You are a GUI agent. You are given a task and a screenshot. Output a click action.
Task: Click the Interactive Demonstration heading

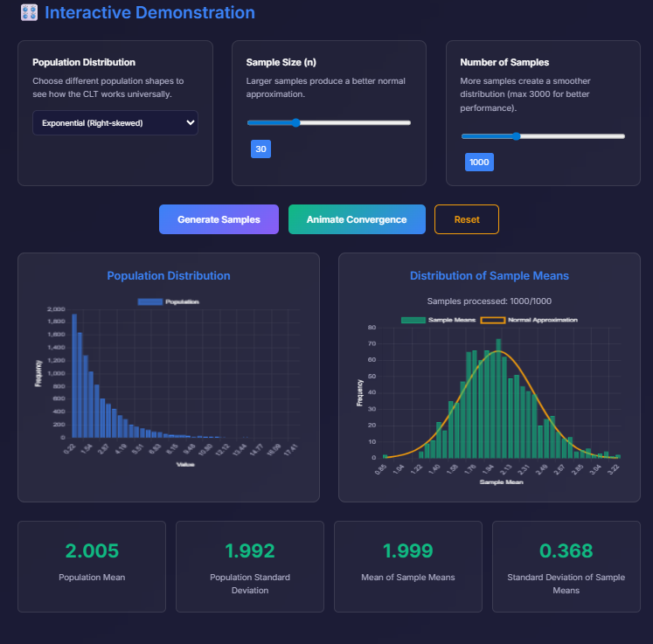pyautogui.click(x=150, y=12)
